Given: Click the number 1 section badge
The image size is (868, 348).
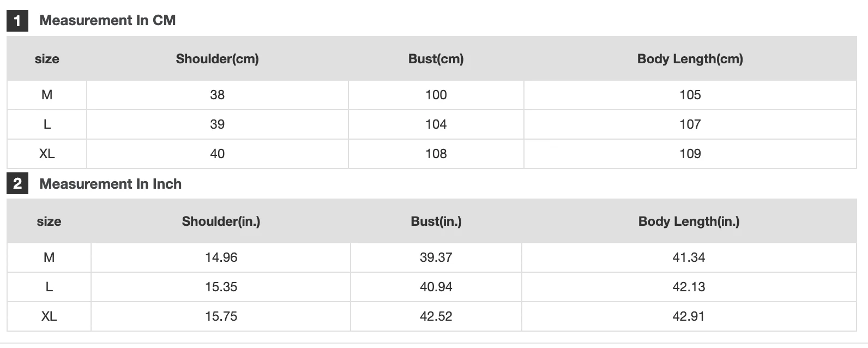Looking at the screenshot, I should click(17, 21).
